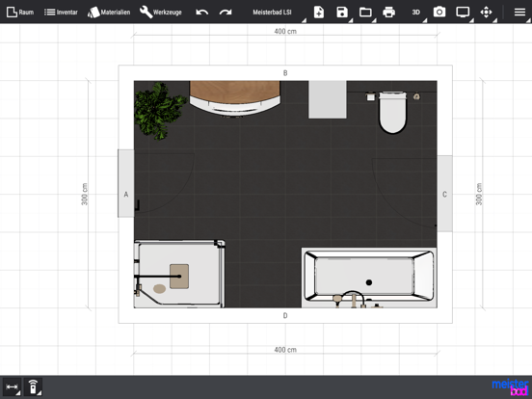This screenshot has width=532, height=399.
Task: Select the potted plant
Action: (x=159, y=111)
